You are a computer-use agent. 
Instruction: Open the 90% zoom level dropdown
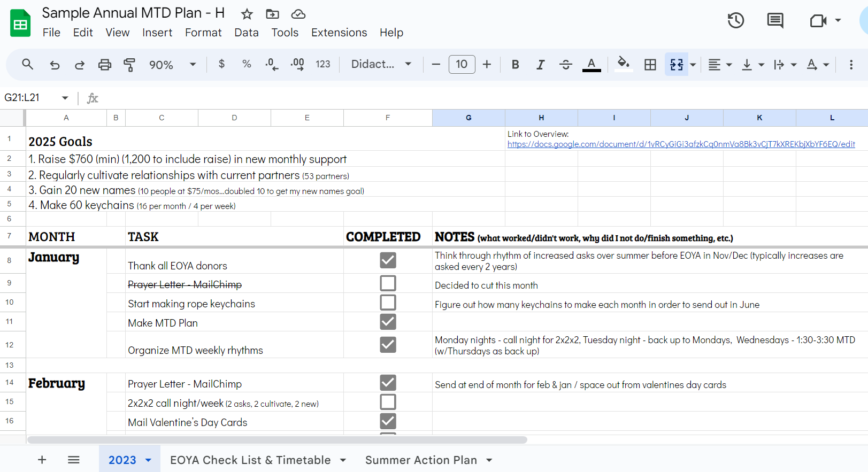pyautogui.click(x=172, y=65)
